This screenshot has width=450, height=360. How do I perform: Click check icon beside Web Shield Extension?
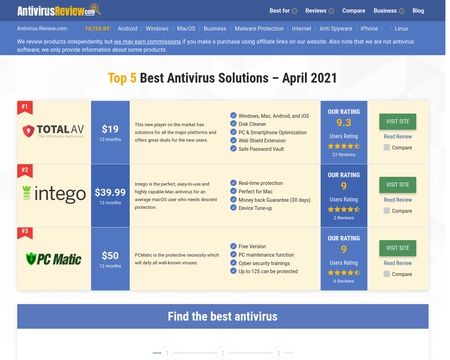(x=233, y=140)
